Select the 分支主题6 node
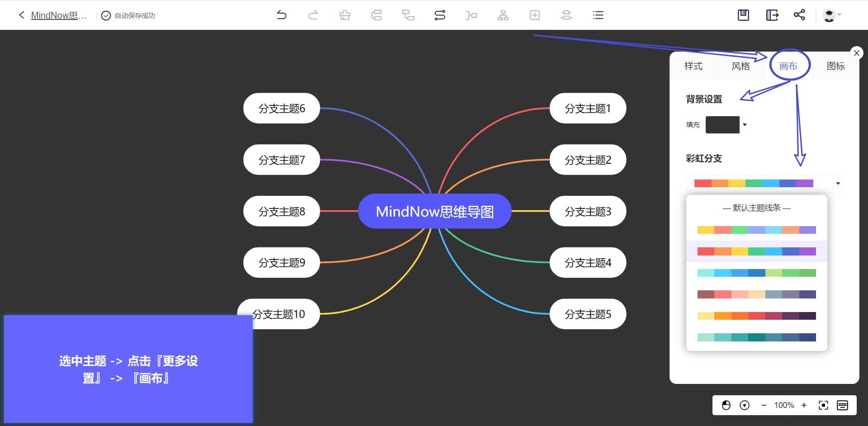Viewport: 868px width, 426px height. point(282,108)
